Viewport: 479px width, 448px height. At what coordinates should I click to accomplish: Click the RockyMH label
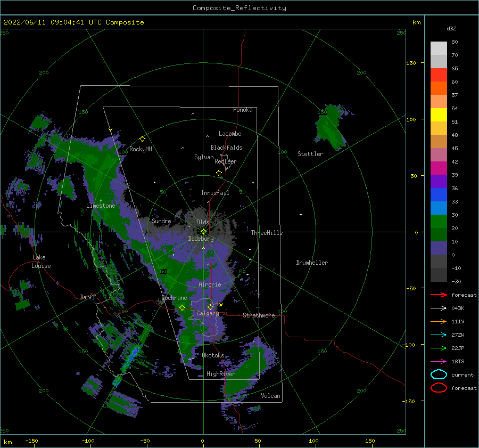pos(141,149)
